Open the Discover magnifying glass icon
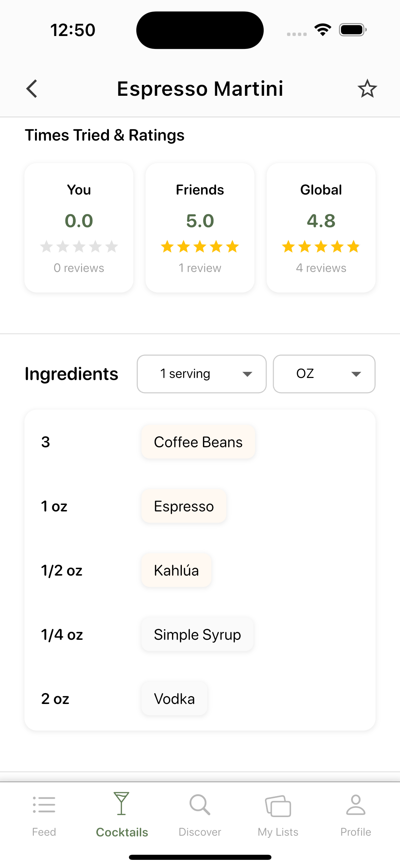 point(199,805)
